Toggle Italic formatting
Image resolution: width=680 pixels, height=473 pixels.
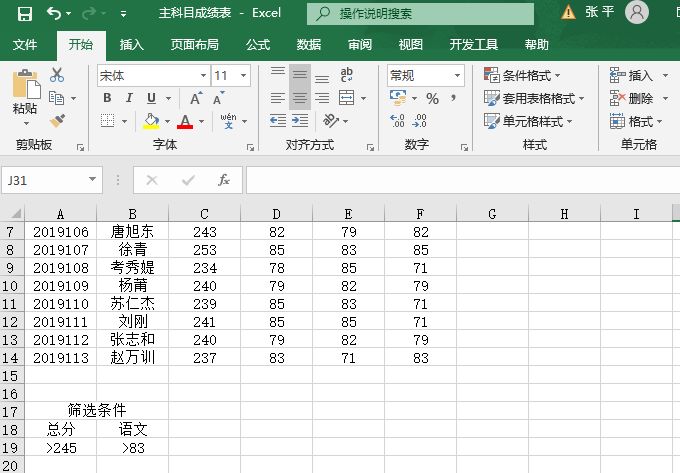(x=129, y=98)
